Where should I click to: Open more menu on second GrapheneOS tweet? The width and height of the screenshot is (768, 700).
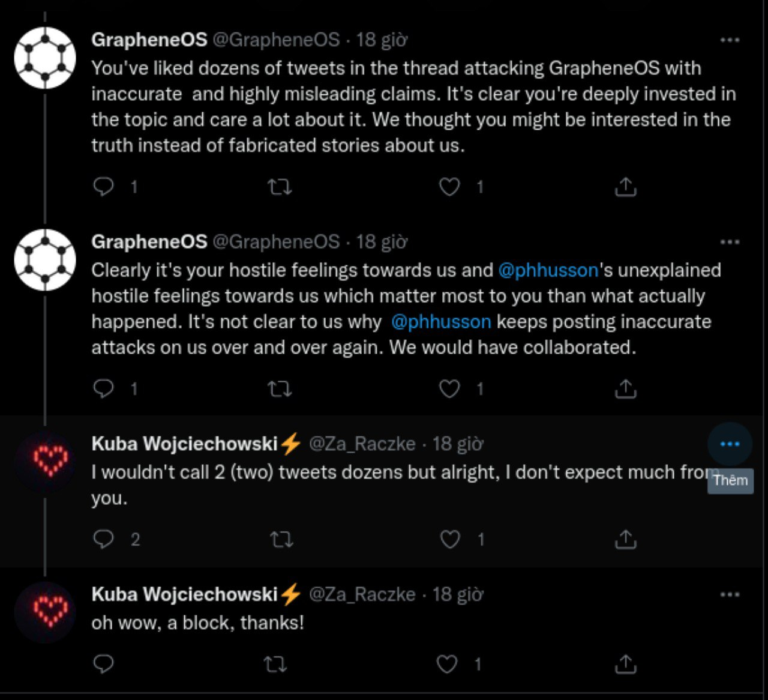729,243
